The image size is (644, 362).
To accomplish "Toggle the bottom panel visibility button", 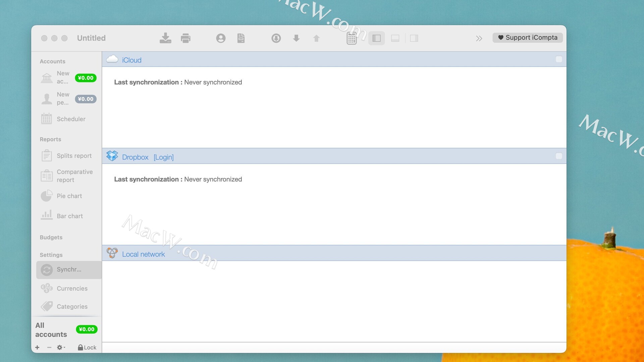I will (x=395, y=38).
